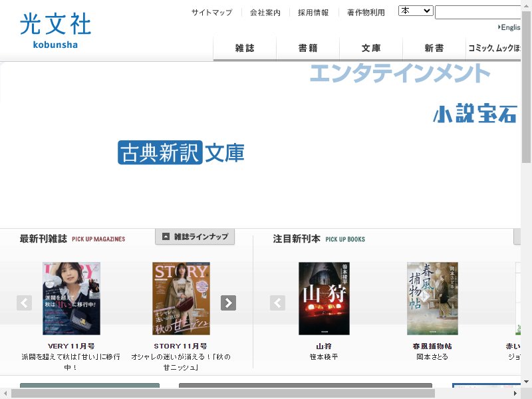
Task: Open the コミック、ムック navigation tab
Action: (x=493, y=48)
